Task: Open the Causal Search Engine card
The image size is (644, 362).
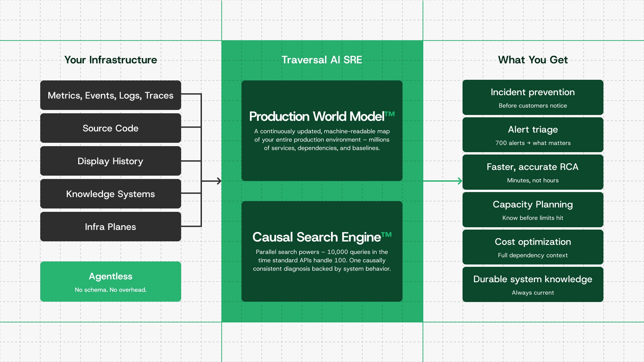Action: (322, 251)
